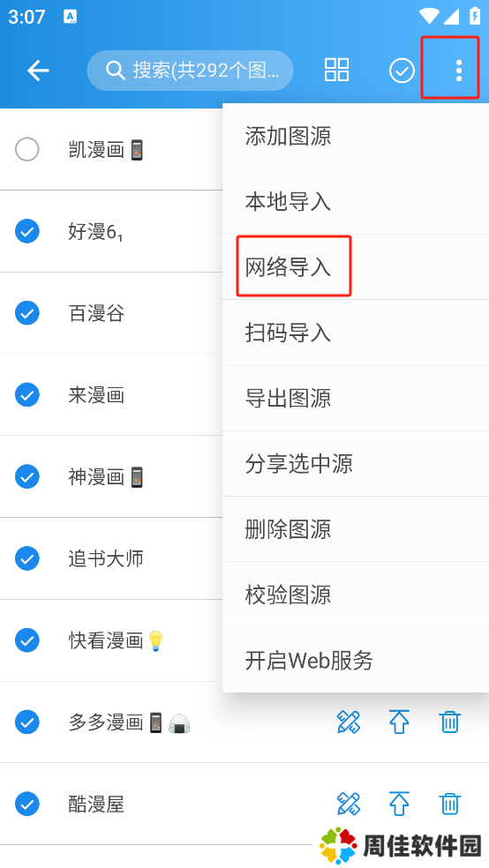Focus the 搜索 source search field
The width and height of the screenshot is (489, 868).
pos(190,71)
